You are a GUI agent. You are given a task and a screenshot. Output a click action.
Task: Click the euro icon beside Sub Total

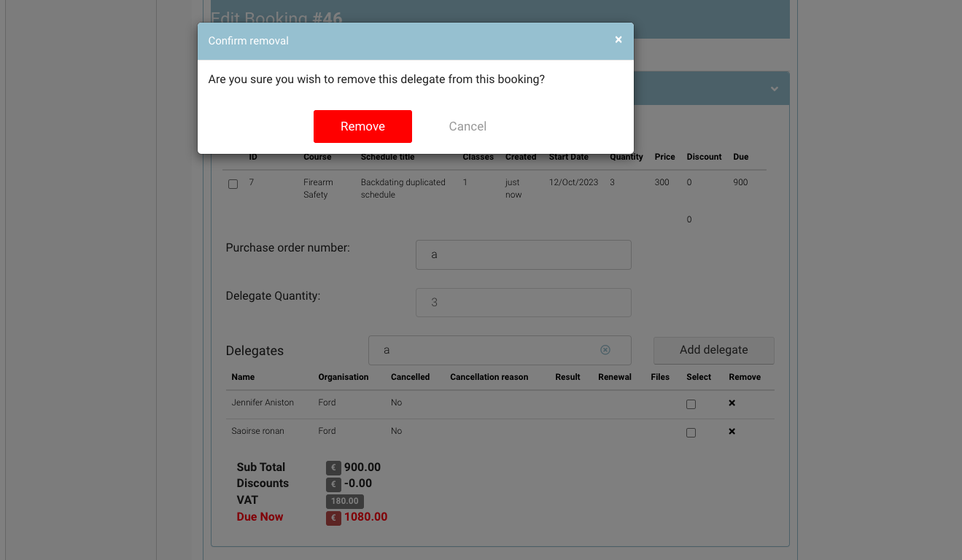click(x=333, y=468)
